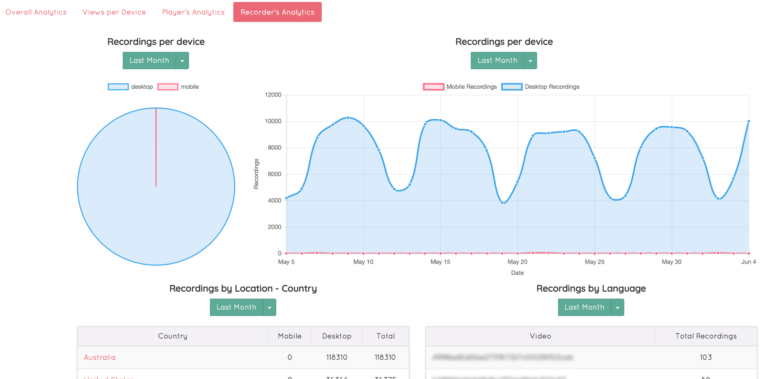Click the Country column header
The image size is (768, 379).
[172, 336]
